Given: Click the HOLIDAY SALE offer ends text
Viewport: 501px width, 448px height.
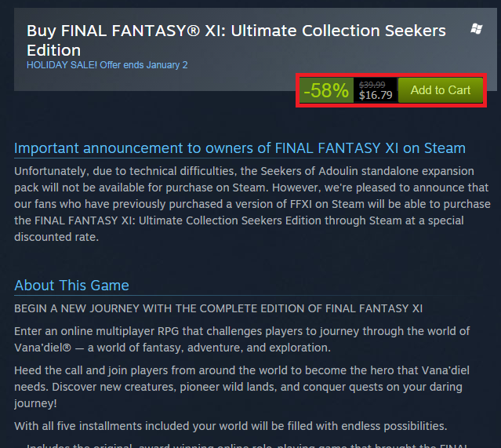Looking at the screenshot, I should tap(107, 65).
